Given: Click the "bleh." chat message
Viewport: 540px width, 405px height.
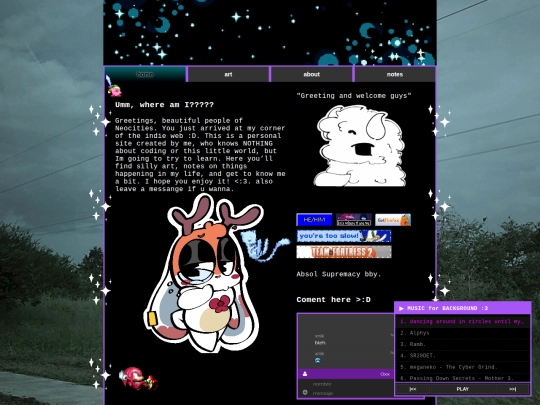Looking at the screenshot, I should pyautogui.click(x=320, y=343).
